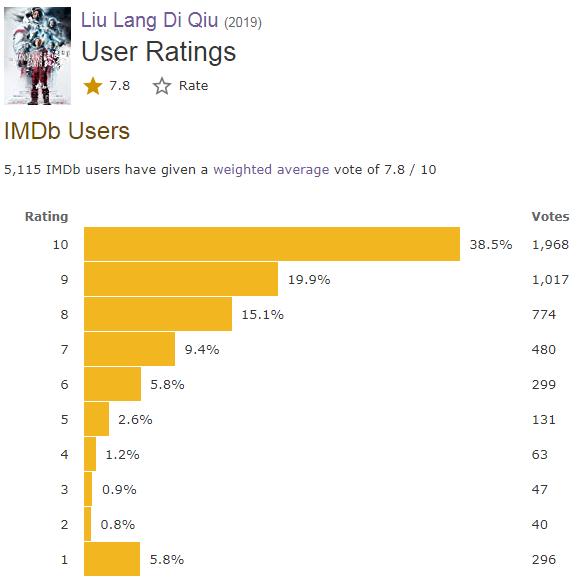581x584 pixels.
Task: Select the rating 5 bar
Action: pos(96,419)
